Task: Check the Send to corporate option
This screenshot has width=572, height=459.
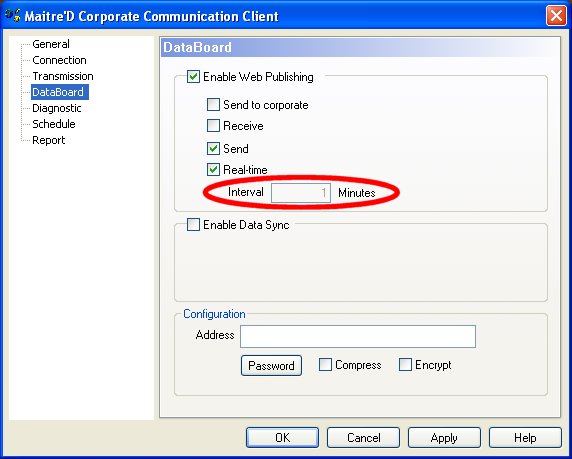Action: tap(213, 104)
